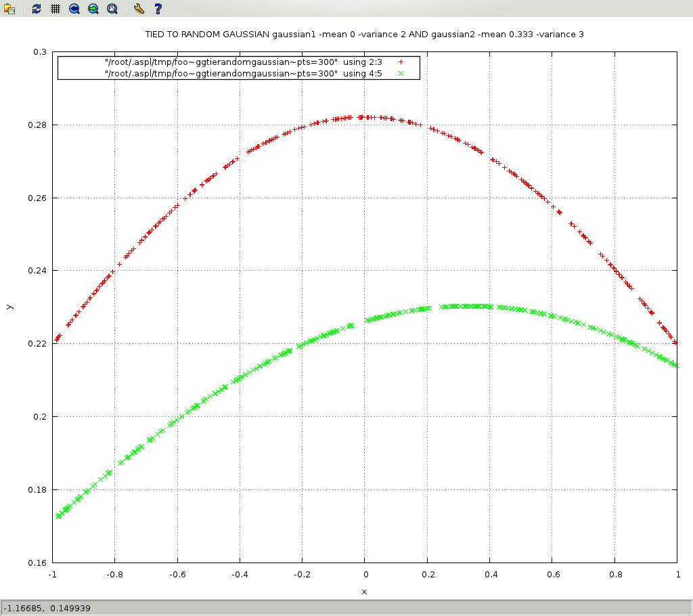The image size is (693, 616).
Task: Replot the graph using the refresh arrows icon
Action: 37,9
